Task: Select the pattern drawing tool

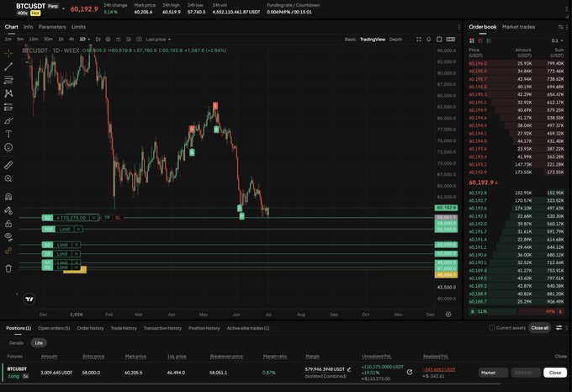Action: pos(8,93)
